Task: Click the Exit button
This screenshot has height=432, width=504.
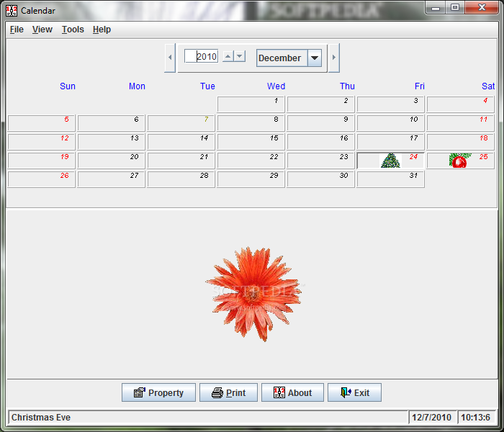Action: tap(354, 392)
